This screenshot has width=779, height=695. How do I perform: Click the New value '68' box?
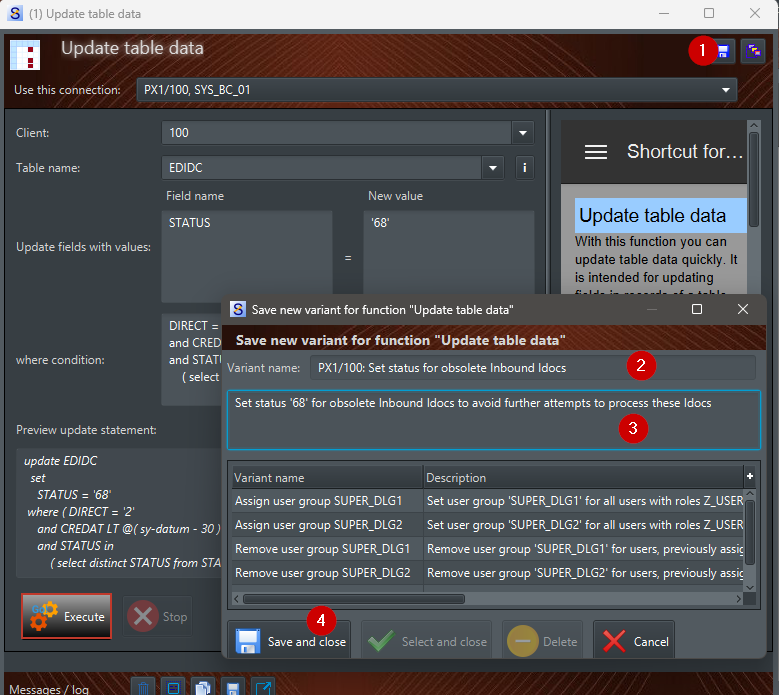(x=449, y=253)
